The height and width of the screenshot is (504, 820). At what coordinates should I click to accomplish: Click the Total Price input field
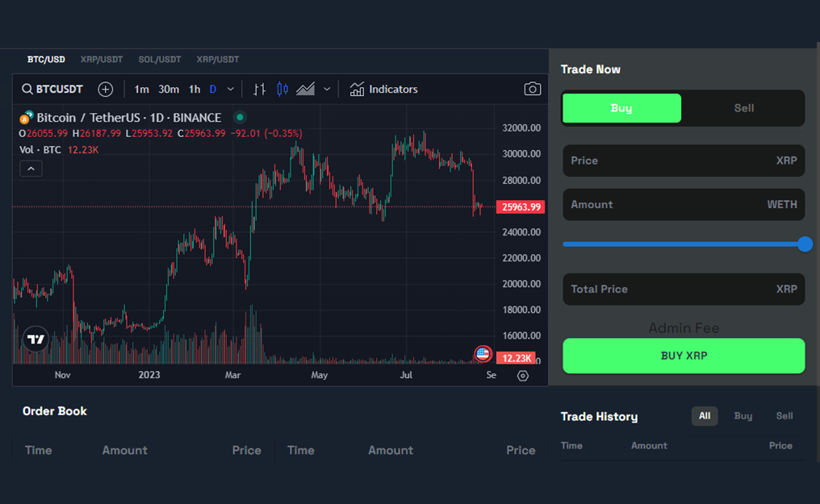(684, 289)
